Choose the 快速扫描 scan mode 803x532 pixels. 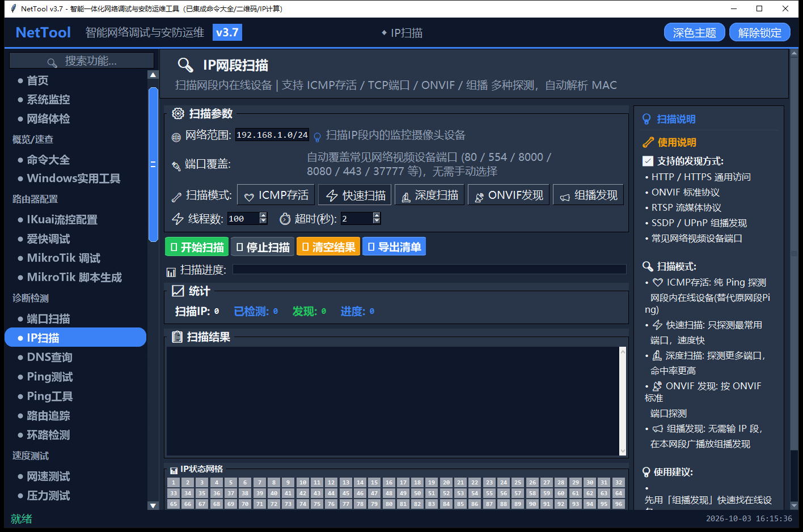pyautogui.click(x=355, y=195)
